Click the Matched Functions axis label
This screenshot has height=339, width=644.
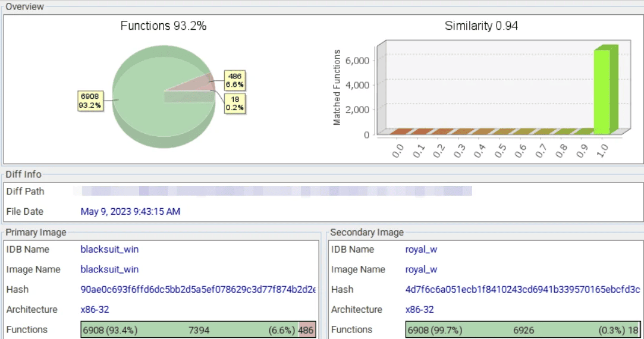point(337,87)
